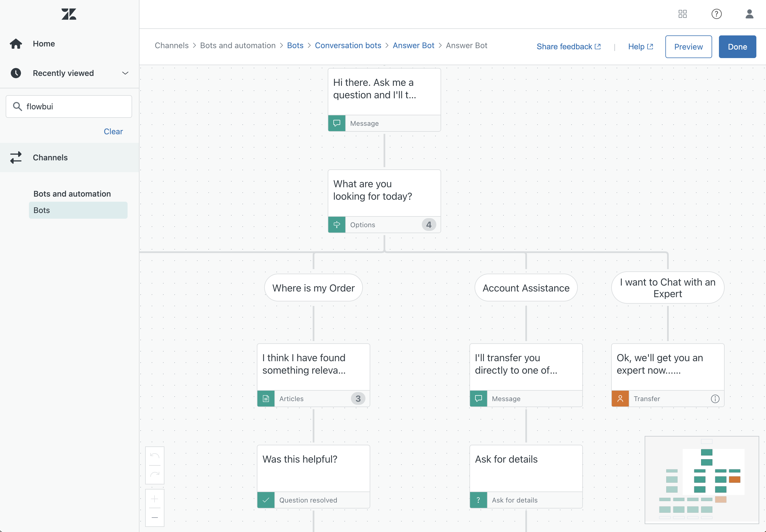
Task: Click the orange Transfer person icon
Action: coord(620,399)
